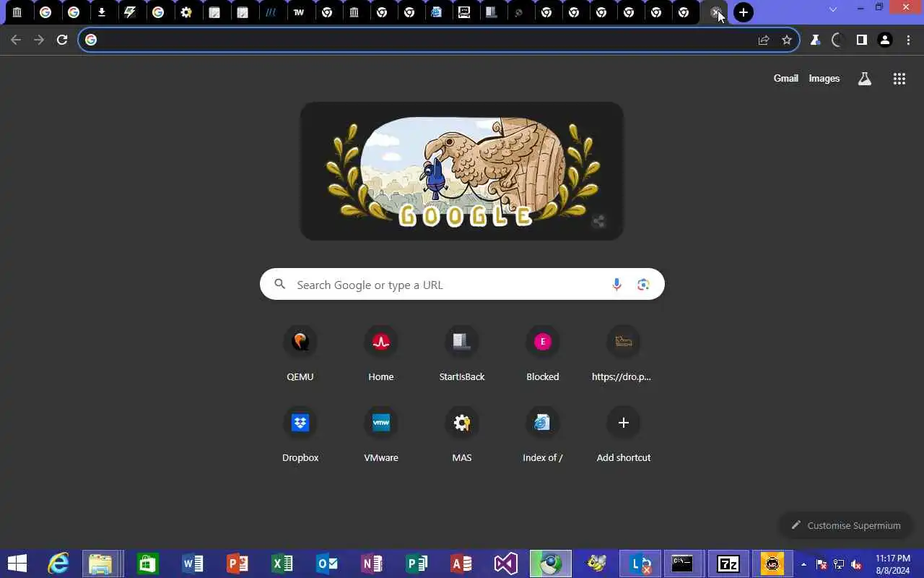Launch PowerPoint from taskbar

point(237,564)
